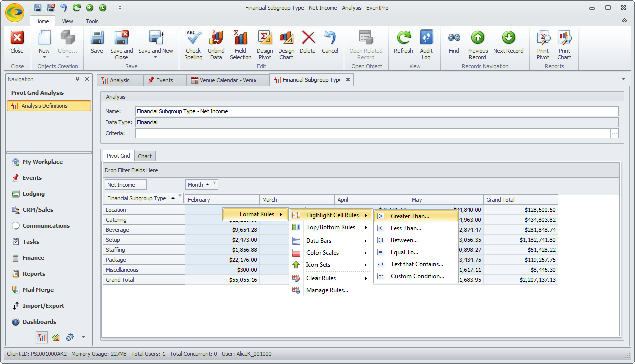Switch to the Events document tab
635x364 pixels.
tap(165, 80)
